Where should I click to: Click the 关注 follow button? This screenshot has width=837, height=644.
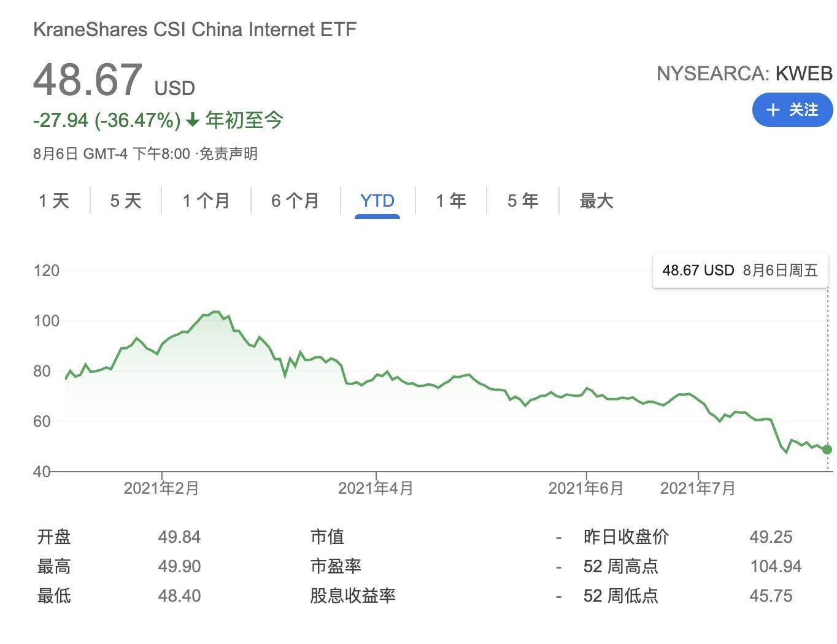click(792, 110)
